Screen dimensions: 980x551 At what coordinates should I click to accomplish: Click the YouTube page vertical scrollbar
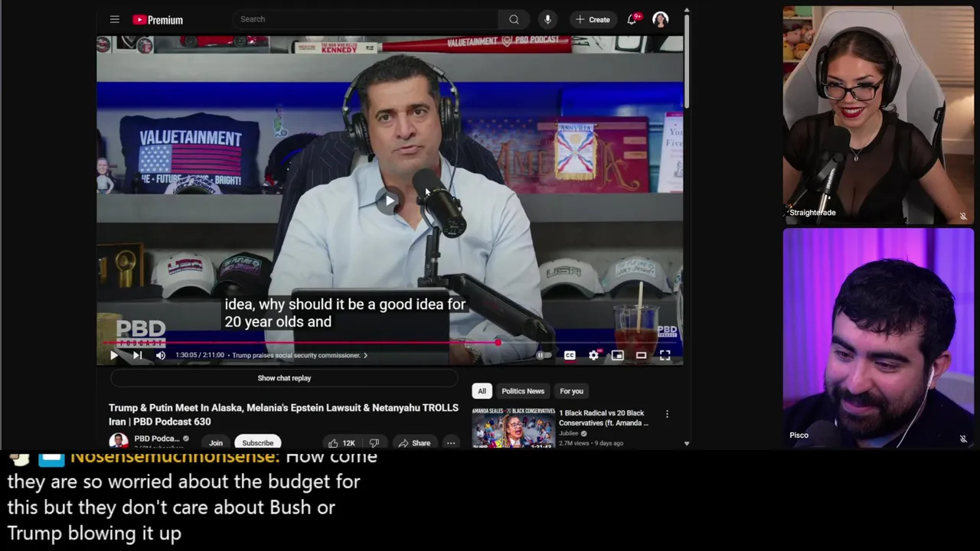[x=687, y=61]
